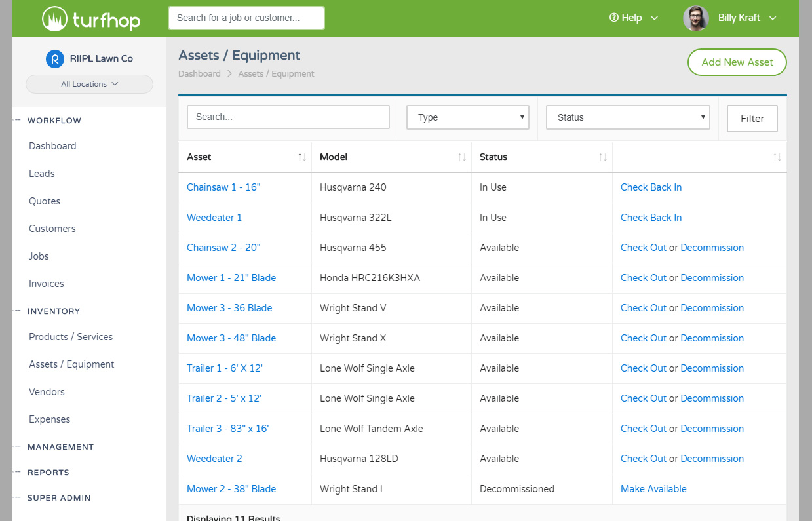Sort the table by the Asset column

(301, 157)
